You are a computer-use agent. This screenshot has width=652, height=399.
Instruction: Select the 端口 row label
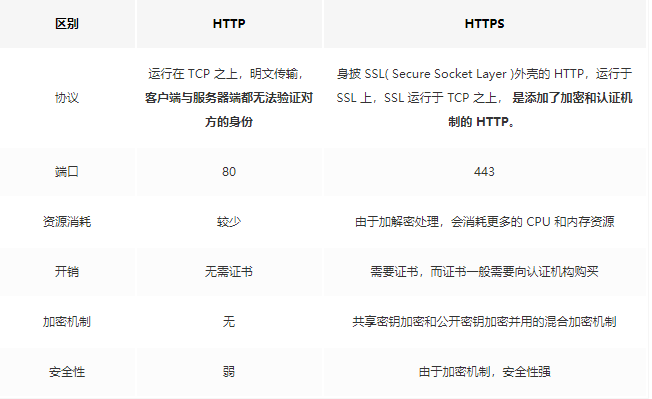coord(67,172)
